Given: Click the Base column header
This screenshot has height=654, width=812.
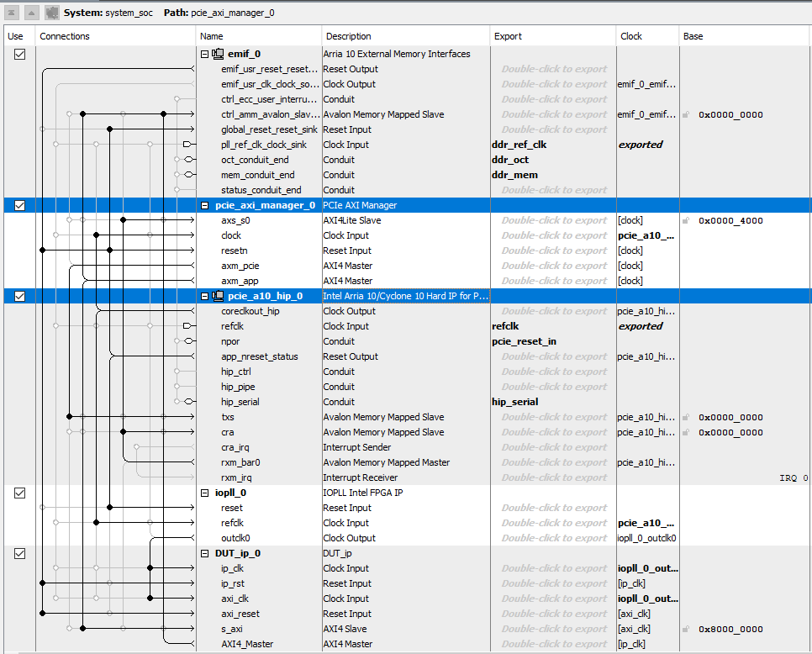Looking at the screenshot, I should [x=744, y=36].
